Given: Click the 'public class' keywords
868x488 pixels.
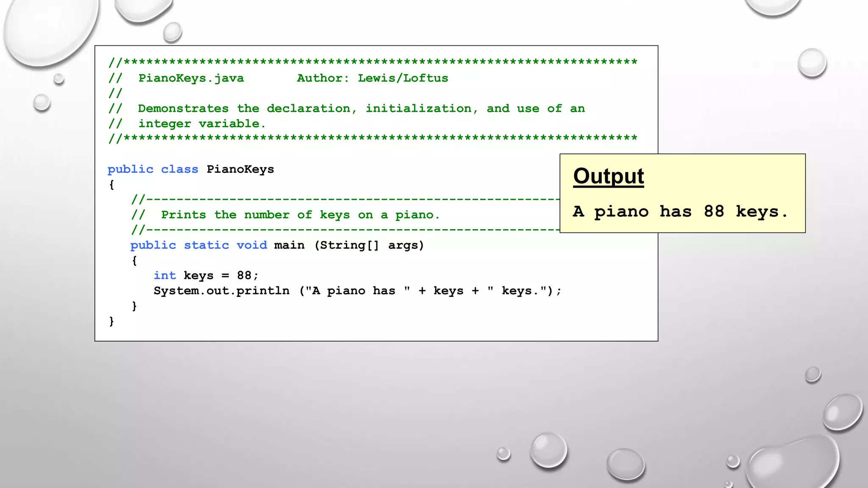Looking at the screenshot, I should point(153,169).
